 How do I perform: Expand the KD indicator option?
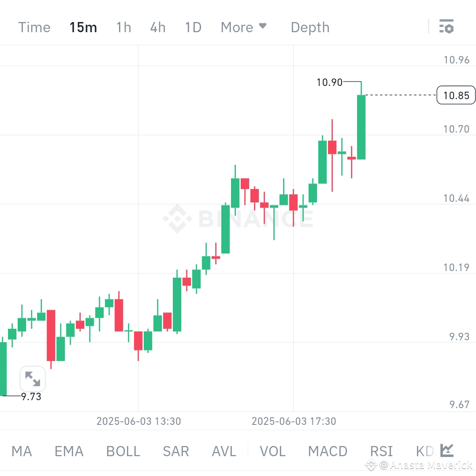(x=424, y=450)
